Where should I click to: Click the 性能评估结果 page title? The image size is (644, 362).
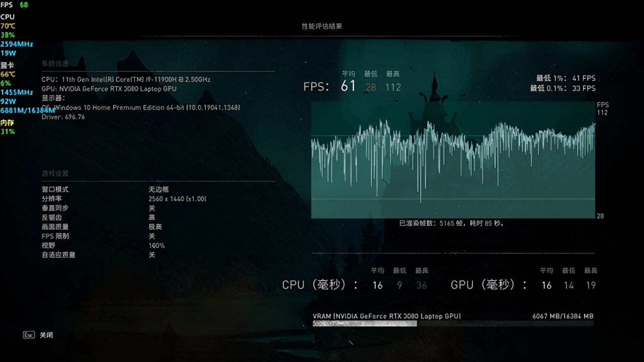tap(322, 26)
